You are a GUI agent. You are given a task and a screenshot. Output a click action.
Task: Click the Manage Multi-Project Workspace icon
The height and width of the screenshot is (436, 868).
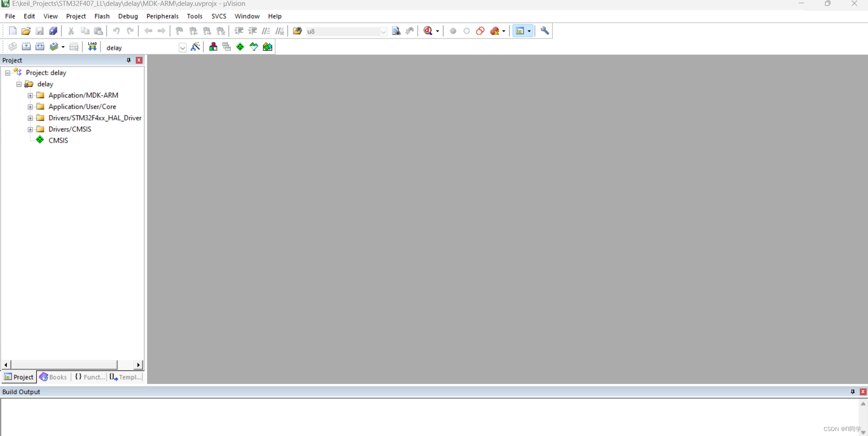point(226,47)
